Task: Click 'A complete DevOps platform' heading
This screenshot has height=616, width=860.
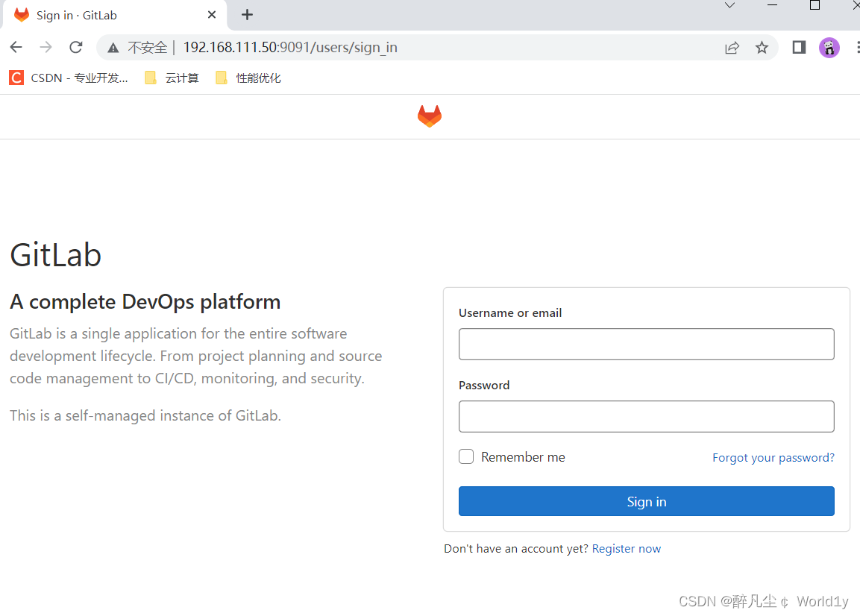Action: point(145,302)
